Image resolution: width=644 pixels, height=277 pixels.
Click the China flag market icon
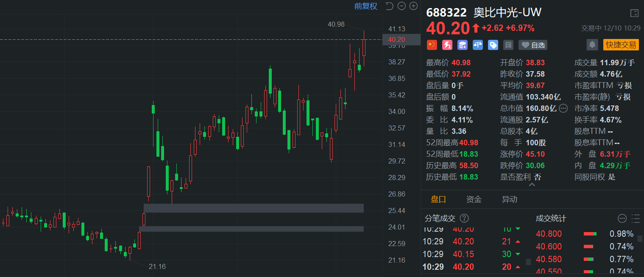432,45
